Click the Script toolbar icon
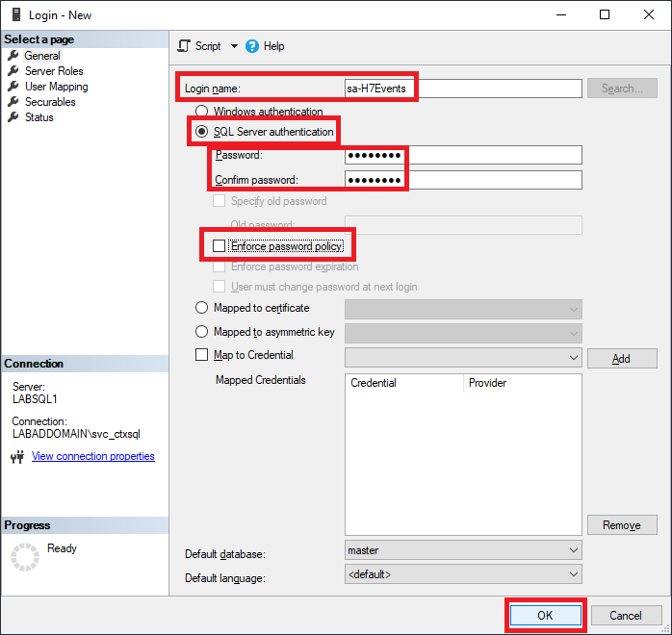Image resolution: width=672 pixels, height=635 pixels. point(185,46)
